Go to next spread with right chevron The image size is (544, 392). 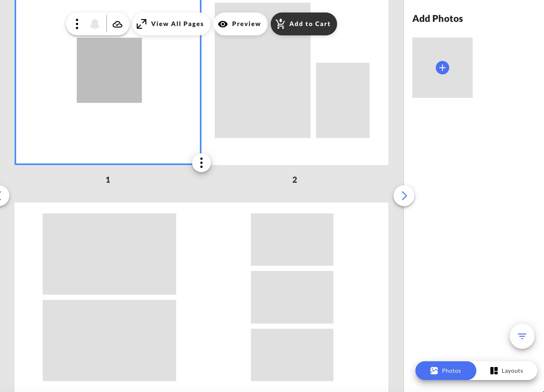[404, 196]
